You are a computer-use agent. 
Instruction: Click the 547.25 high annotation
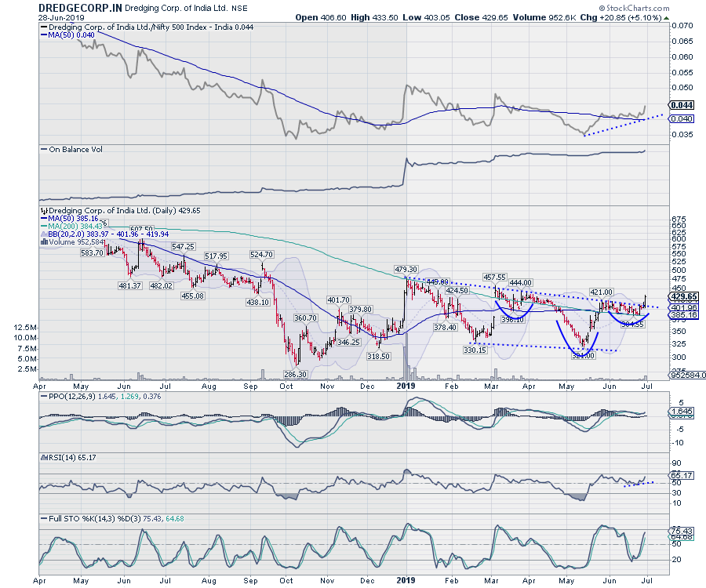[183, 246]
